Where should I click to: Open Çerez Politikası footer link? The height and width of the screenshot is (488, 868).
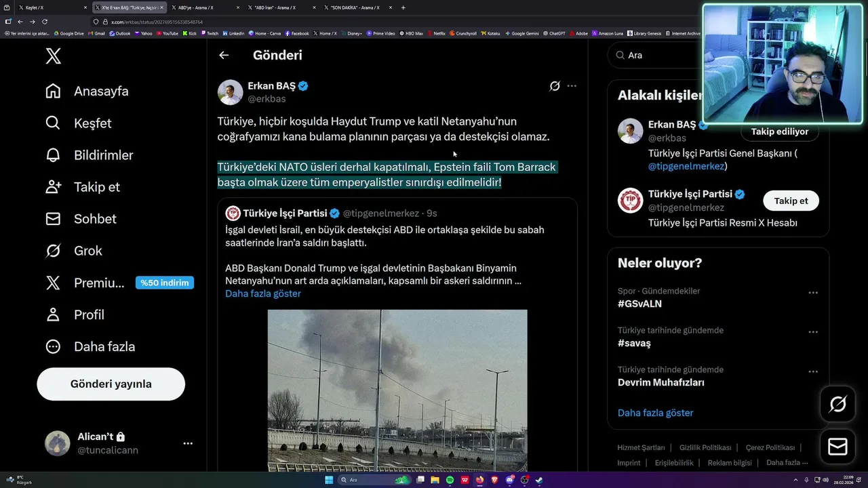click(770, 447)
